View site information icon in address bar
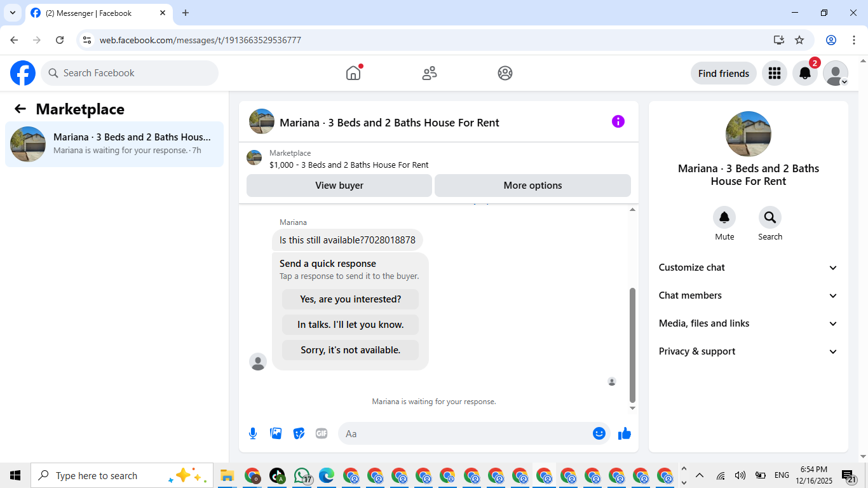Screen dimensions: 868x488 click(88, 40)
